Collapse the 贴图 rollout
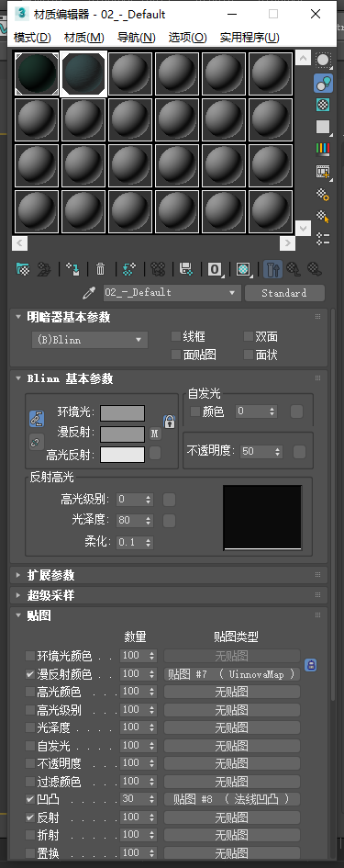Screen dimensions: 344x868 coord(39,615)
